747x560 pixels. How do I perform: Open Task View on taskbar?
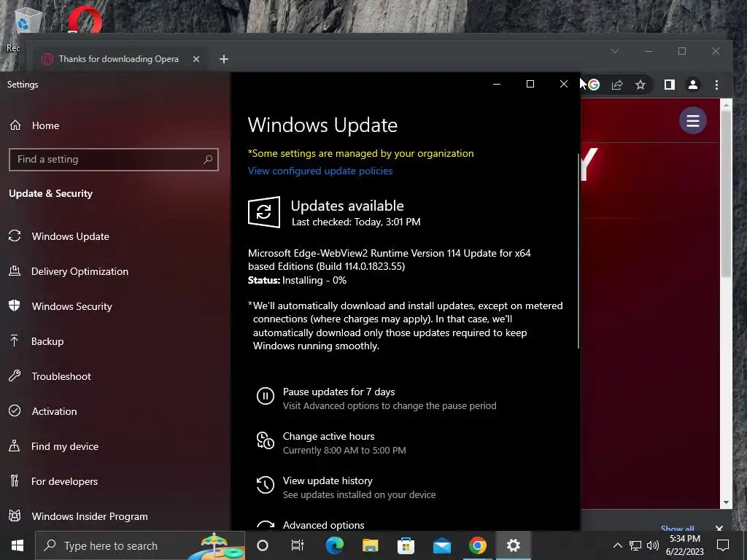(298, 545)
